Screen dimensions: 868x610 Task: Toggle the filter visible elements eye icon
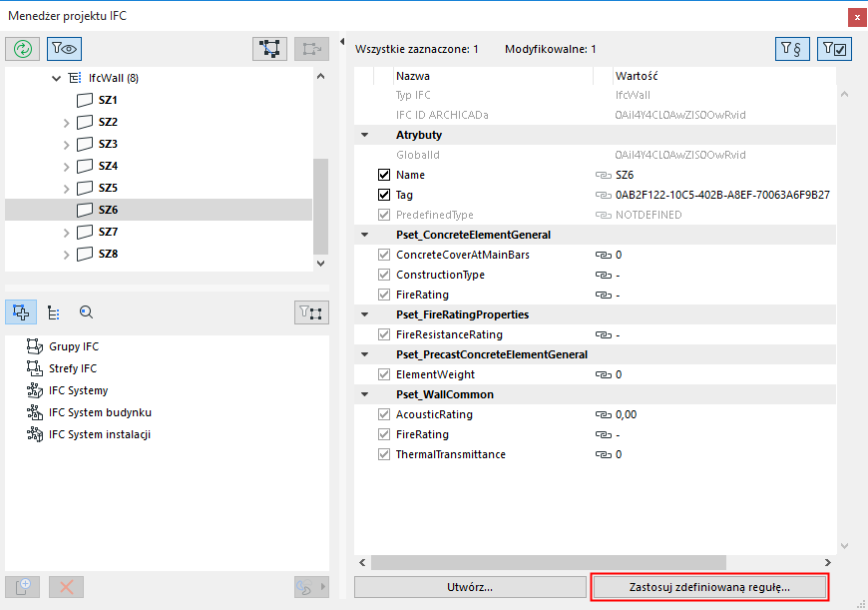[63, 49]
